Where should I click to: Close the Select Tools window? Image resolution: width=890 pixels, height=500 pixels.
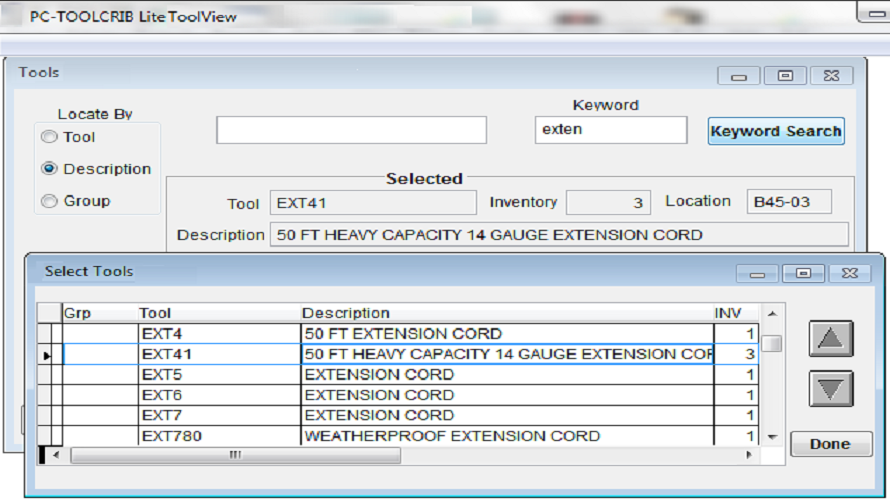pos(850,273)
